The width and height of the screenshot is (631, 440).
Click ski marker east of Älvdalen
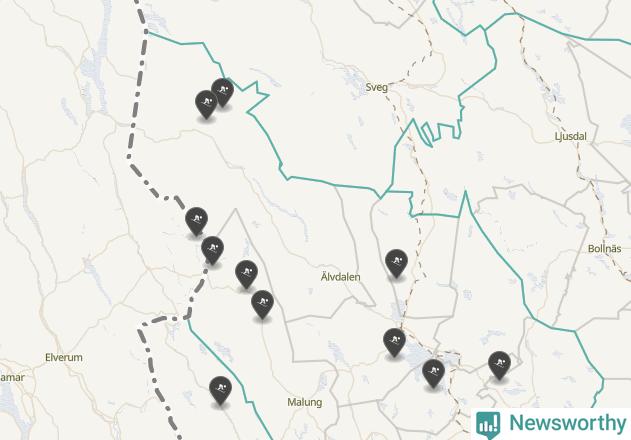(x=396, y=263)
